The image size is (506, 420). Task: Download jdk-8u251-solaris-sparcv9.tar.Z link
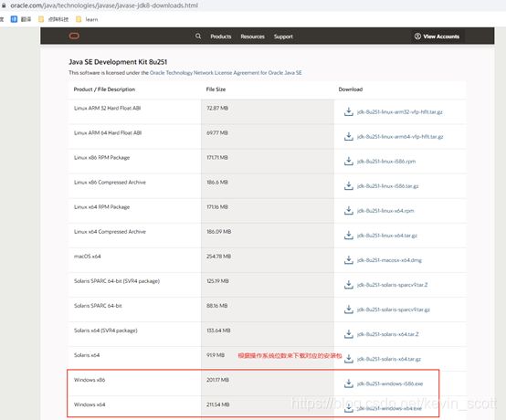pos(392,285)
